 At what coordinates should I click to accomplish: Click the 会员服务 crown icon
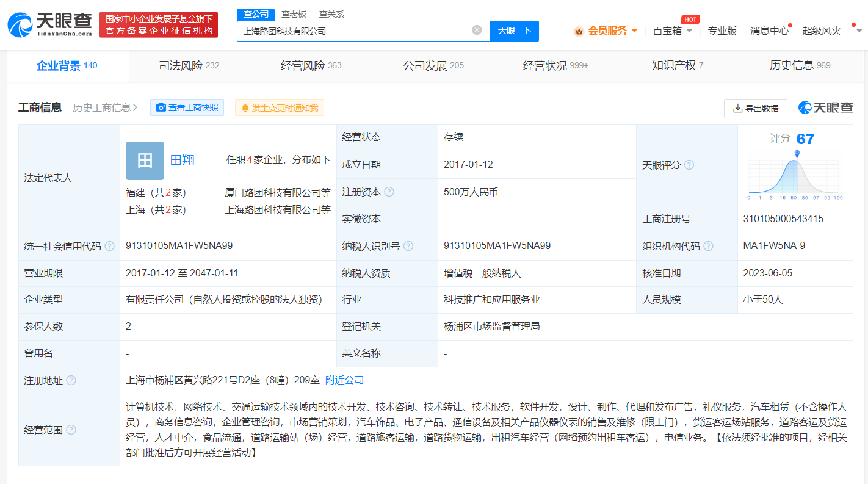tap(579, 31)
